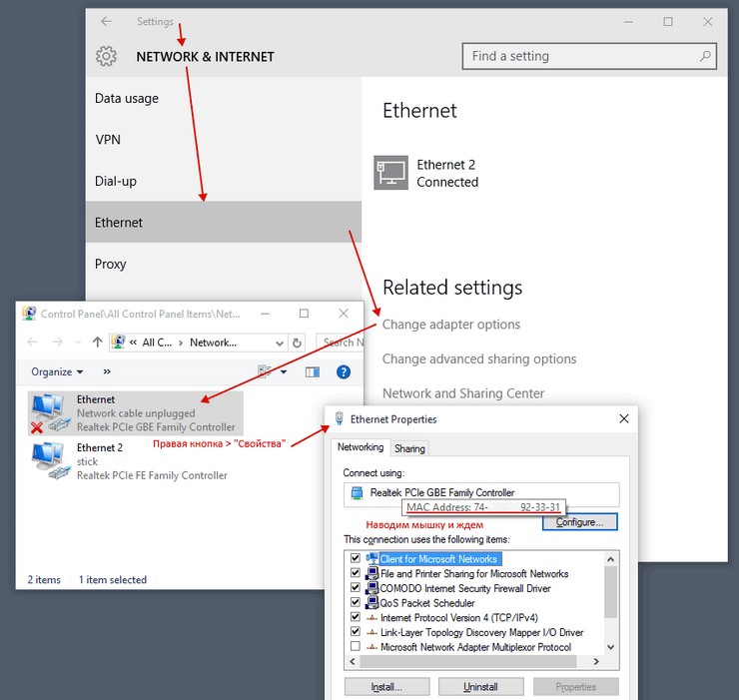Click the Ethernet adapter icon with red X
This screenshot has width=739, height=700.
click(x=48, y=413)
